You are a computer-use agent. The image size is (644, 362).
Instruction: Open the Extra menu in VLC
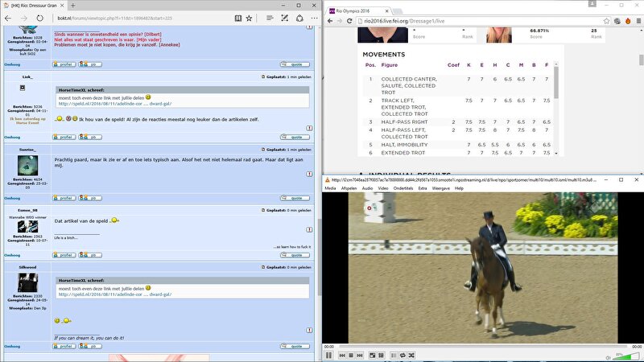(423, 188)
